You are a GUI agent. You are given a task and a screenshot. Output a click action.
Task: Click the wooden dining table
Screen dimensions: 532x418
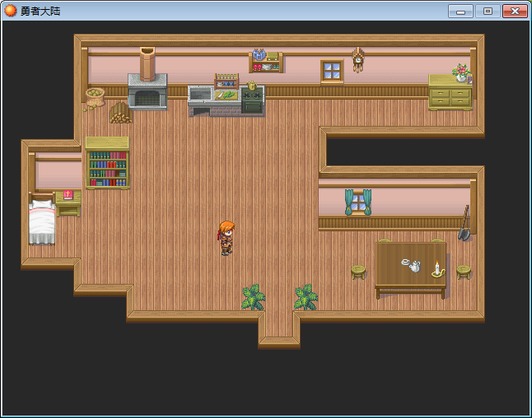(x=410, y=270)
